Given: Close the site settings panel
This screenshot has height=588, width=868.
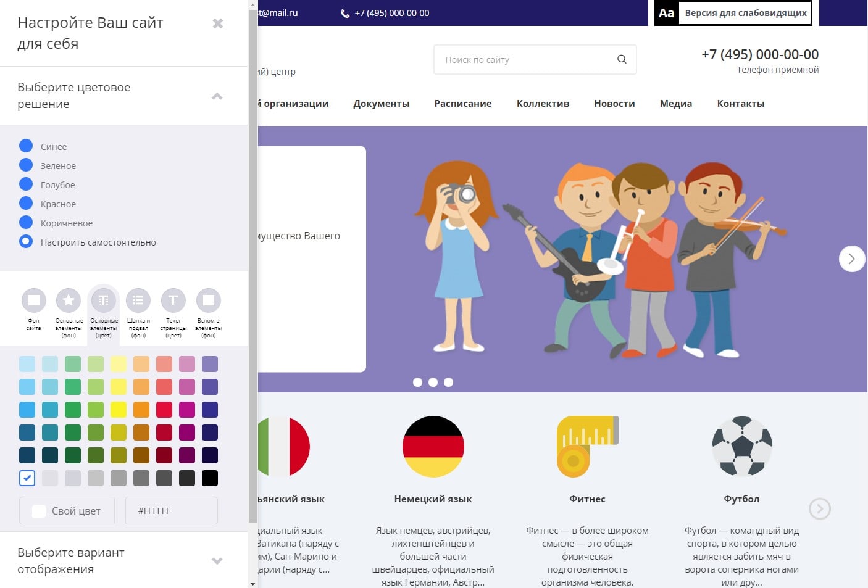Looking at the screenshot, I should pyautogui.click(x=218, y=23).
